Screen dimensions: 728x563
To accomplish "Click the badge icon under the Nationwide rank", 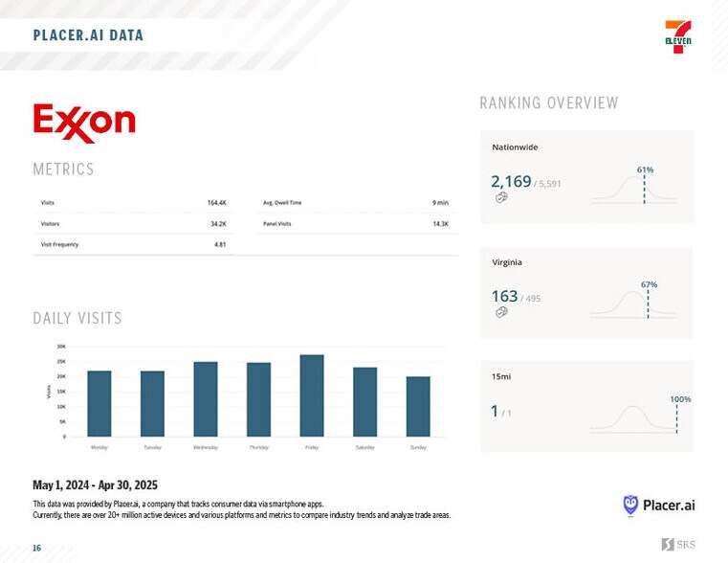I will [501, 197].
